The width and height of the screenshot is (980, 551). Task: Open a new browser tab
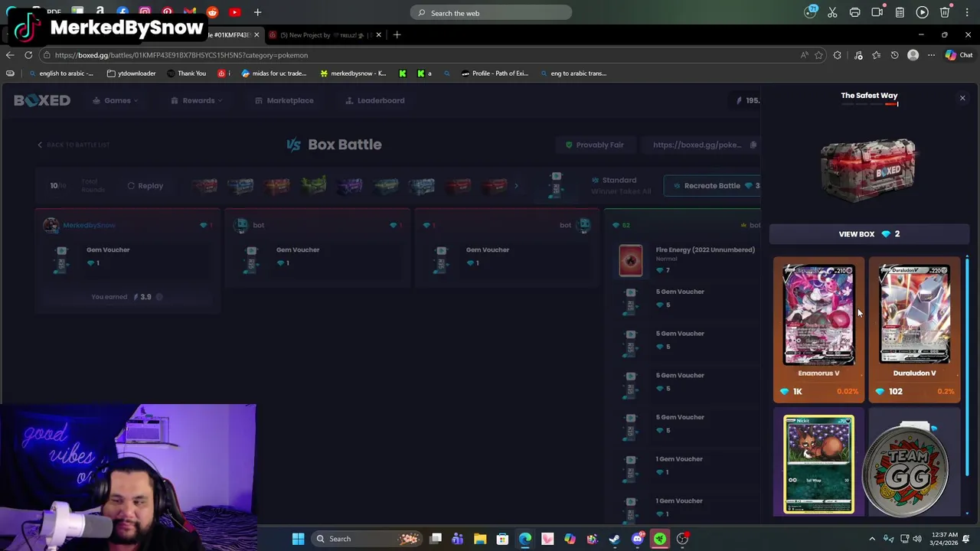coord(397,34)
